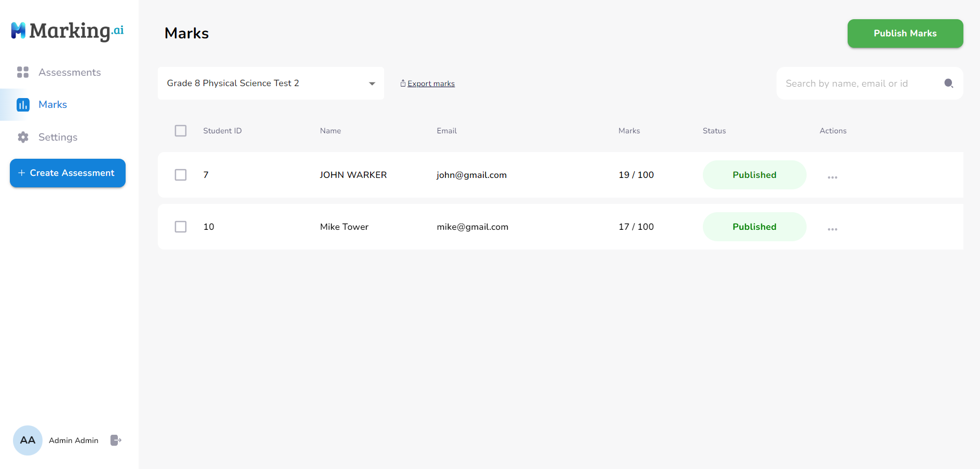Image resolution: width=980 pixels, height=469 pixels.
Task: Click the search magnifier icon
Action: pos(948,84)
